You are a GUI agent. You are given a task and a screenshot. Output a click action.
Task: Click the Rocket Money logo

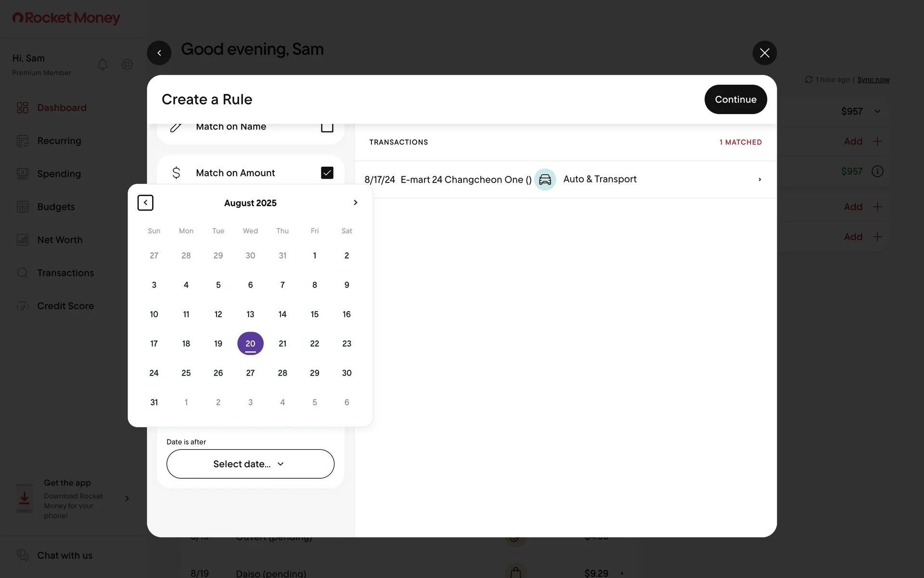click(x=66, y=18)
